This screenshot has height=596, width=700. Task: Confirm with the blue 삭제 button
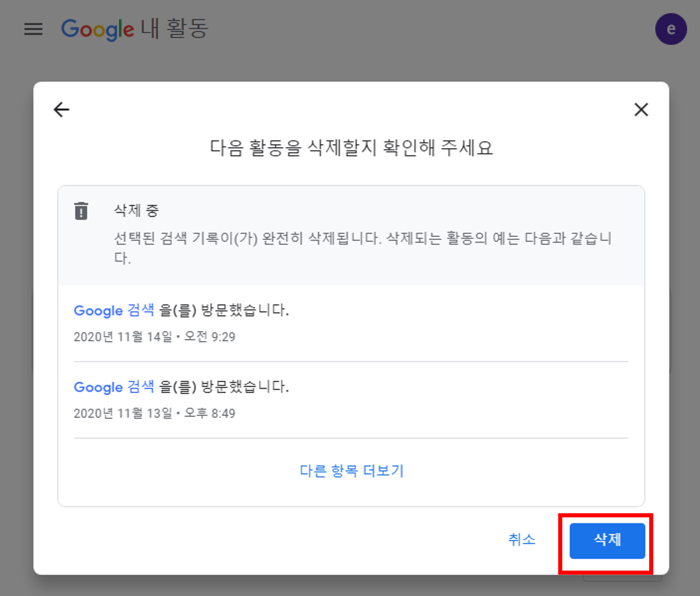coord(607,541)
